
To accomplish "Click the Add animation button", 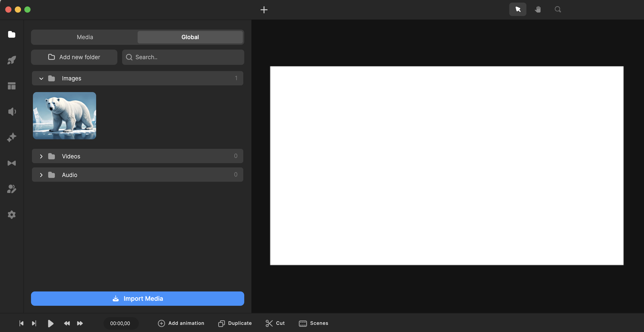I will tap(181, 323).
